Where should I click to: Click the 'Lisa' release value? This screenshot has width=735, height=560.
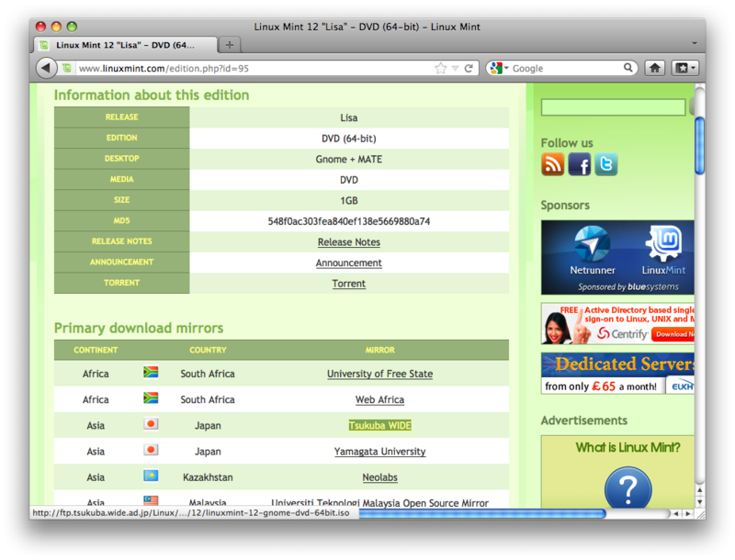pos(349,118)
